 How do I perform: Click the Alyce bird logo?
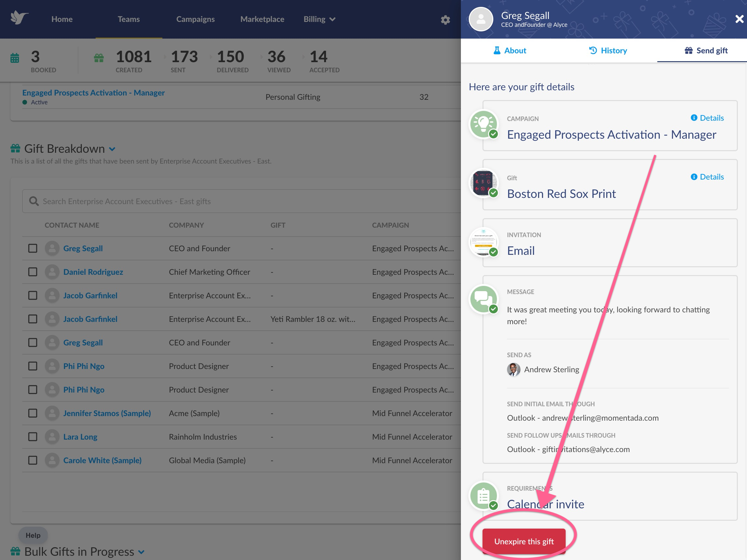coord(19,18)
